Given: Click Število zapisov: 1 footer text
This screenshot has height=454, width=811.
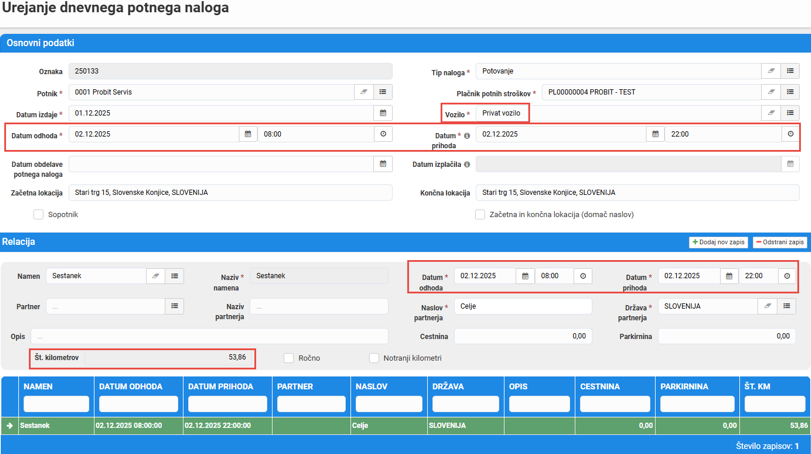Looking at the screenshot, I should click(x=767, y=446).
